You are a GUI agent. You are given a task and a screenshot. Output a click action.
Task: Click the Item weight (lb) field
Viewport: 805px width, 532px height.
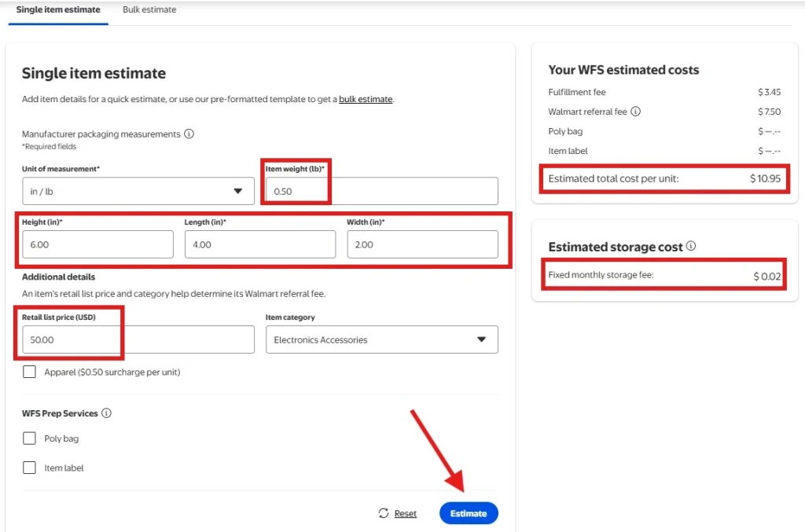[381, 191]
